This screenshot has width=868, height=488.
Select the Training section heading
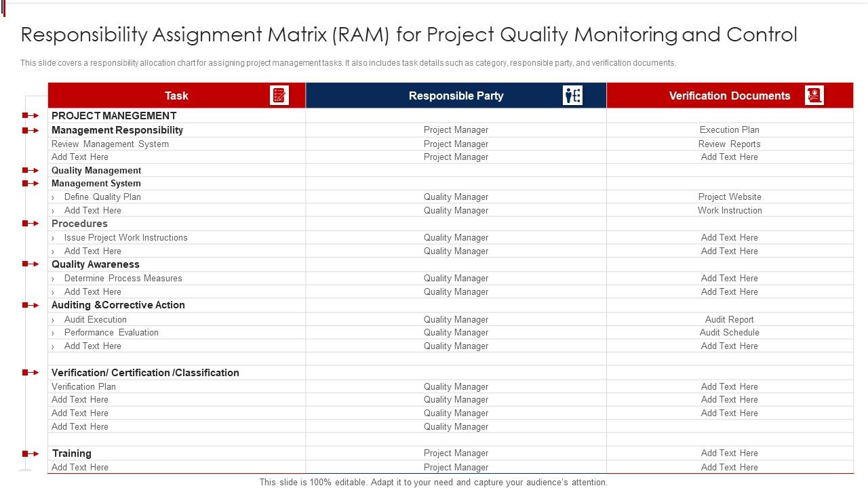71,453
